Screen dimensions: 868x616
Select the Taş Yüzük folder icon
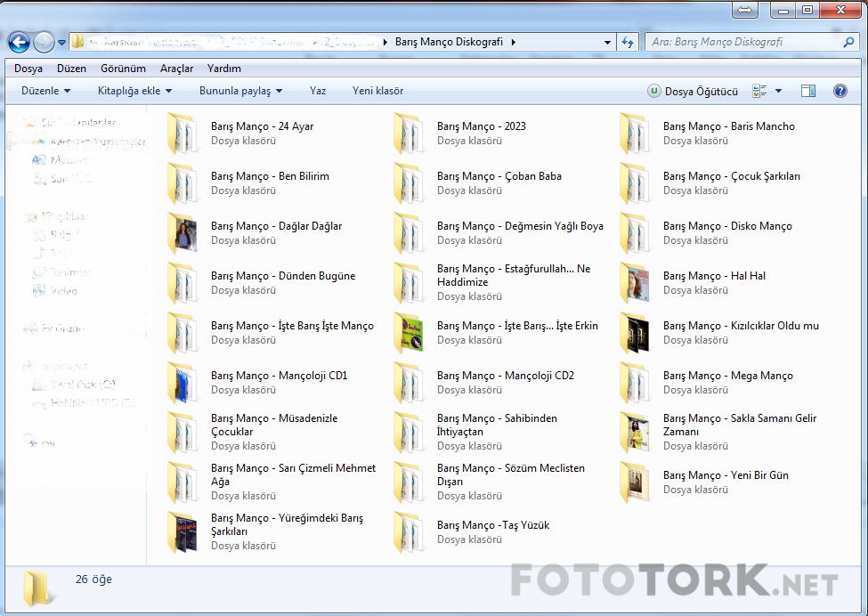[409, 531]
